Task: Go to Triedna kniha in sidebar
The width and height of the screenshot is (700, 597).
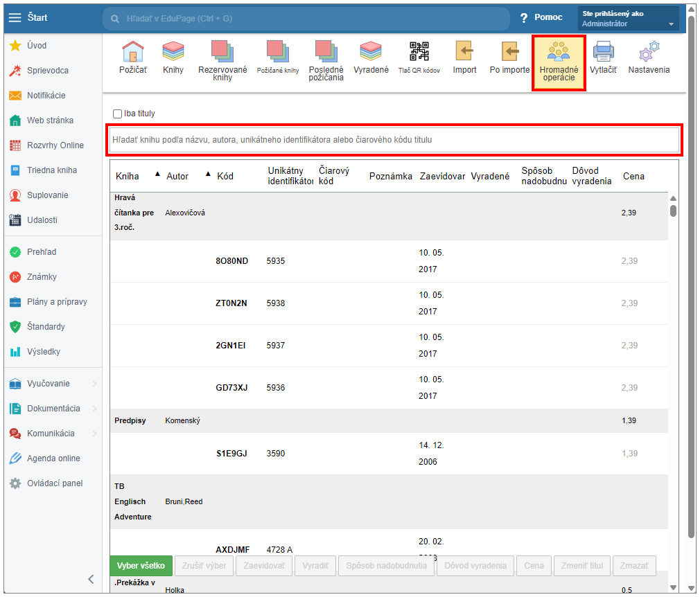Action: [x=51, y=170]
